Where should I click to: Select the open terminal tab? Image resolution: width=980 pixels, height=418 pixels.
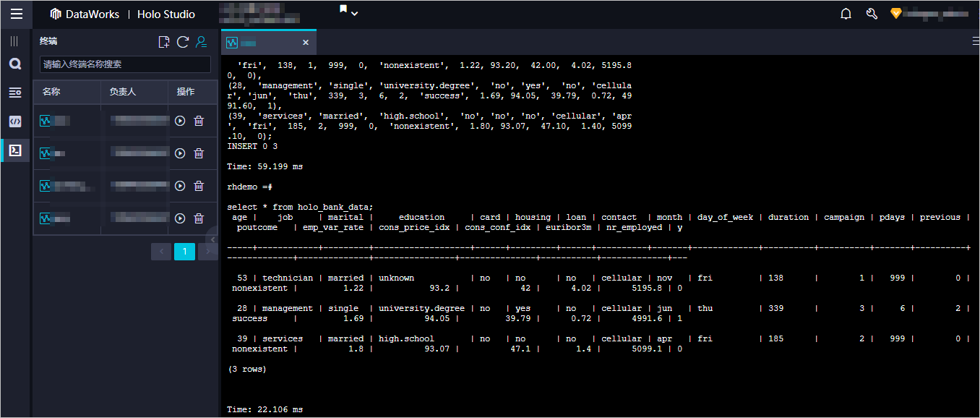(268, 43)
